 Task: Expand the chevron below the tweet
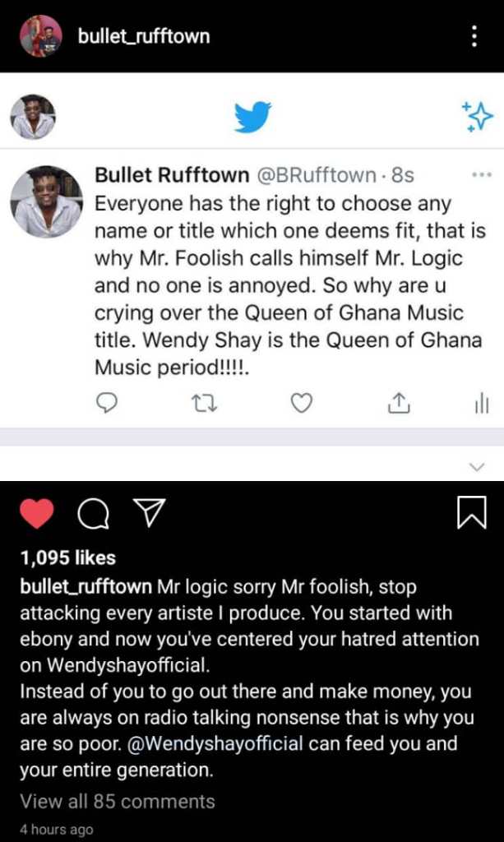click(x=477, y=466)
